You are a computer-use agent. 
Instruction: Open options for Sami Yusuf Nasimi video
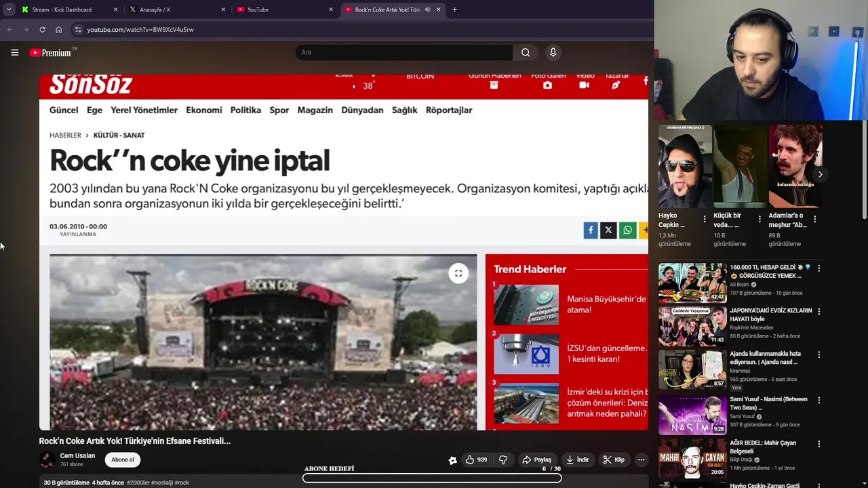tap(818, 400)
